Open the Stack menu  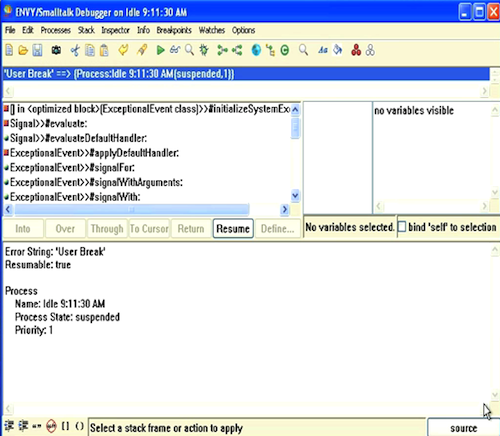pyautogui.click(x=86, y=30)
